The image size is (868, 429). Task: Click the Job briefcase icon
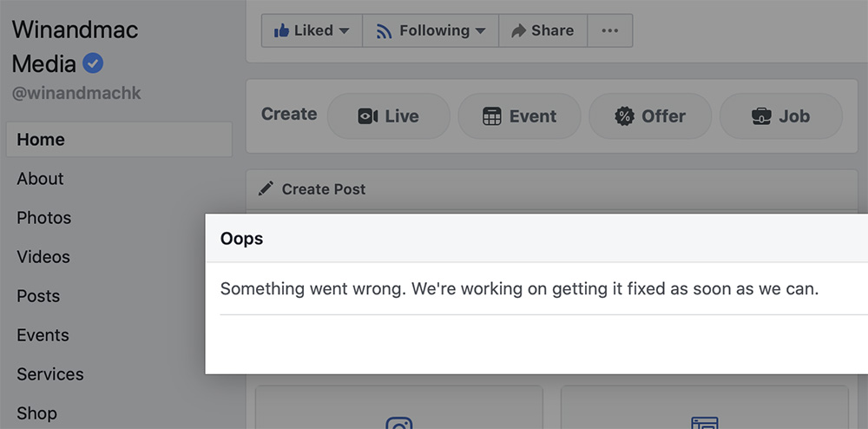[x=762, y=116]
